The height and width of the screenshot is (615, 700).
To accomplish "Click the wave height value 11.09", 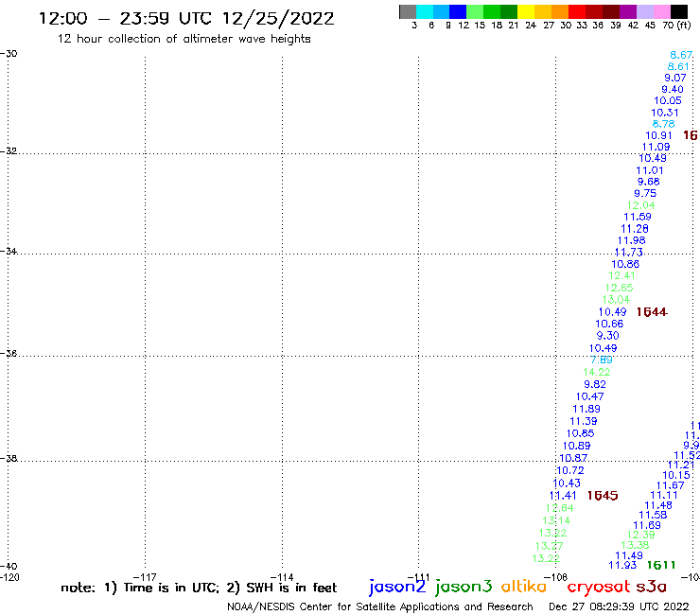I will click(656, 147).
